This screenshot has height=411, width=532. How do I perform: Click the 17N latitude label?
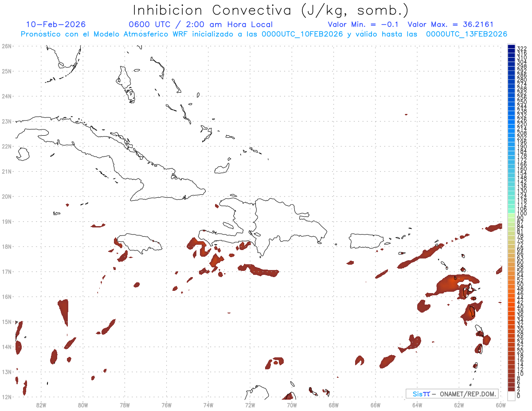(7, 271)
